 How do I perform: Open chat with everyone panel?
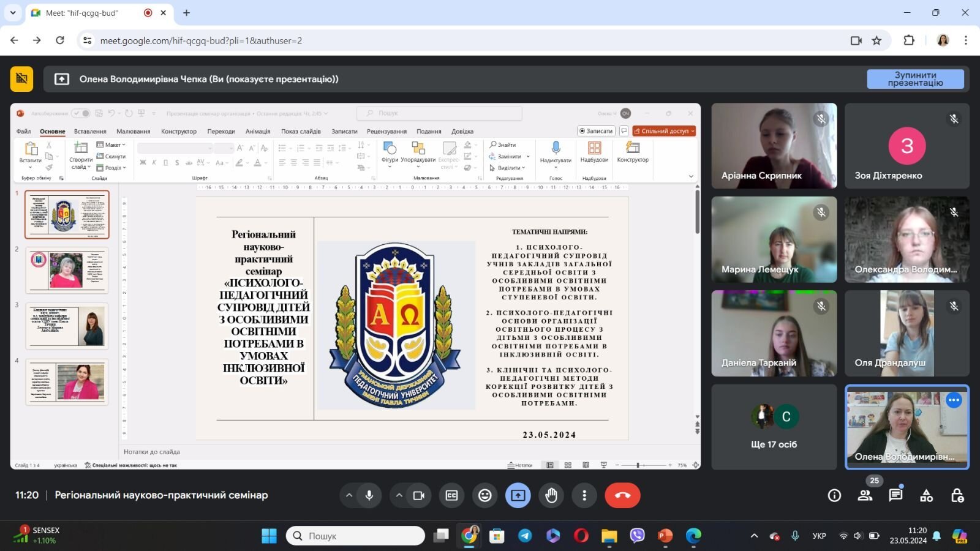pyautogui.click(x=895, y=495)
